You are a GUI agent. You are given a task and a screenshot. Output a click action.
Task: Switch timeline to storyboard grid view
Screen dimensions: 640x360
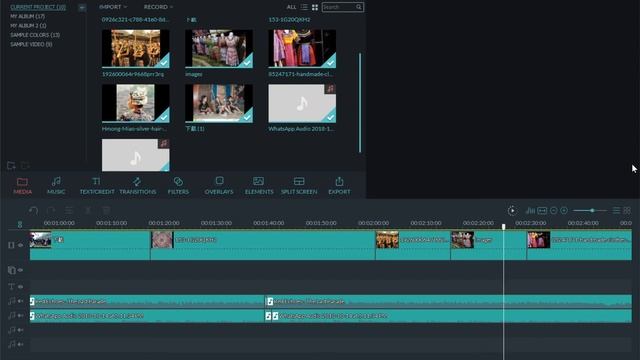627,211
